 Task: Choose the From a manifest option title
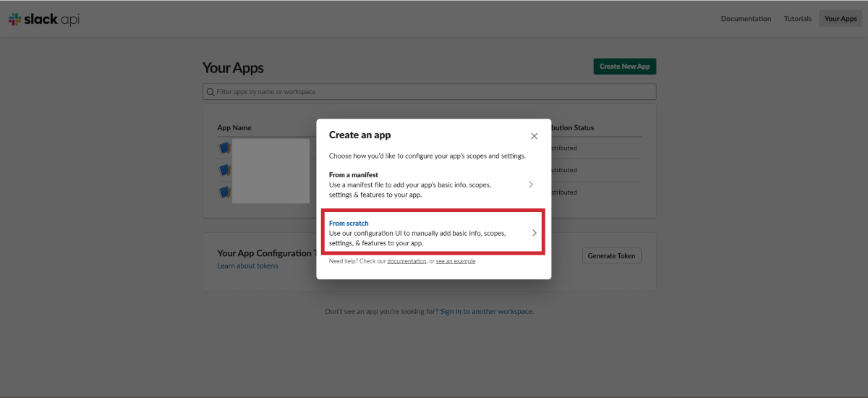(354, 175)
